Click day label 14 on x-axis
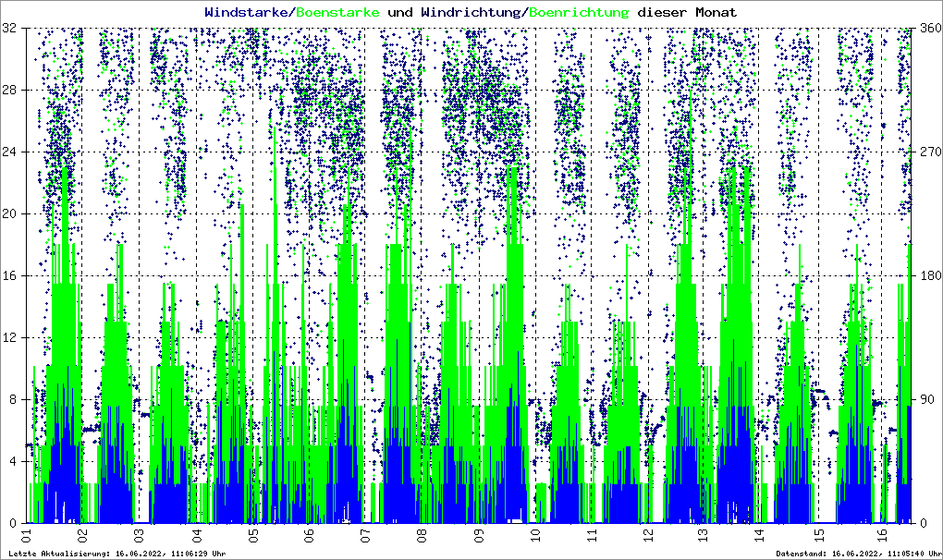This screenshot has height=560, width=943. coord(761,533)
